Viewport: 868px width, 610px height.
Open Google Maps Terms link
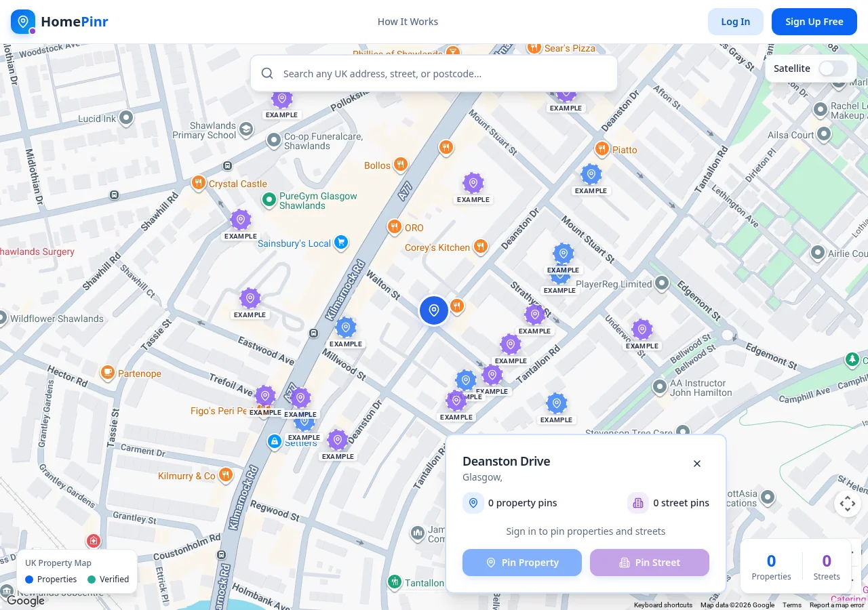(x=791, y=605)
